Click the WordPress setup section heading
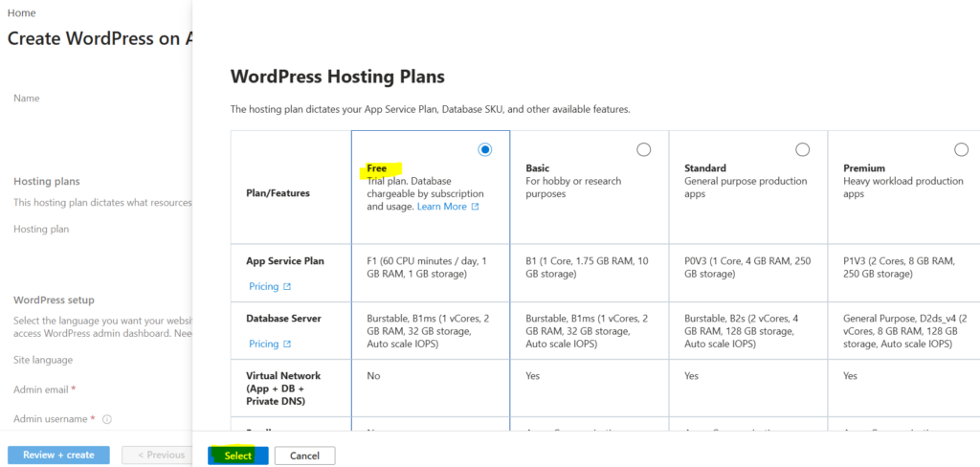Screen dimensions: 980x467 tap(54, 300)
